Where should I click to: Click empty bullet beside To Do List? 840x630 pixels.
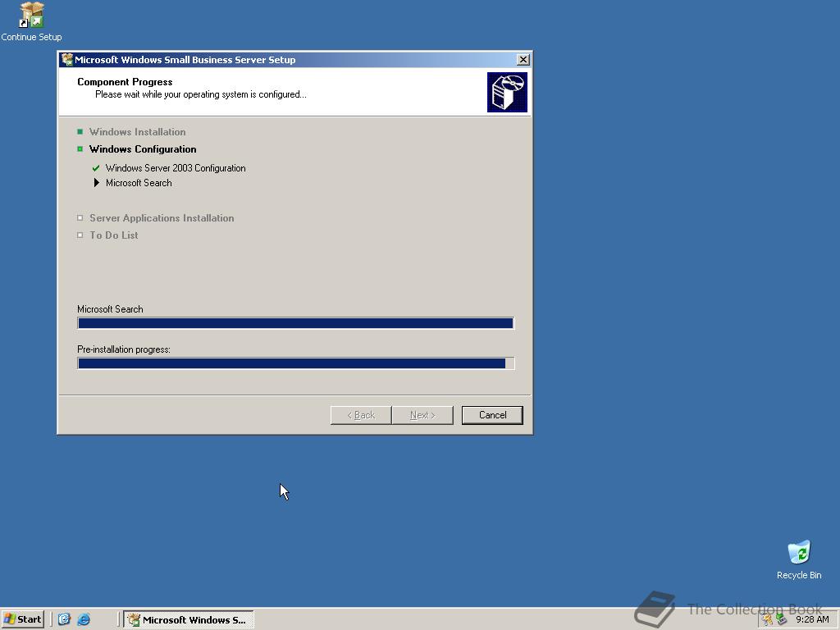coord(80,235)
